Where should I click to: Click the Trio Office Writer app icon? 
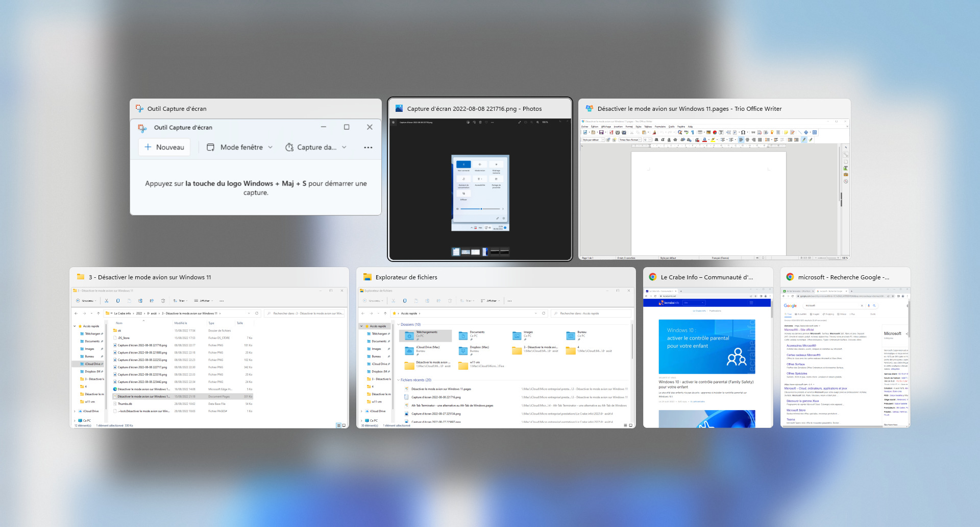pyautogui.click(x=590, y=108)
